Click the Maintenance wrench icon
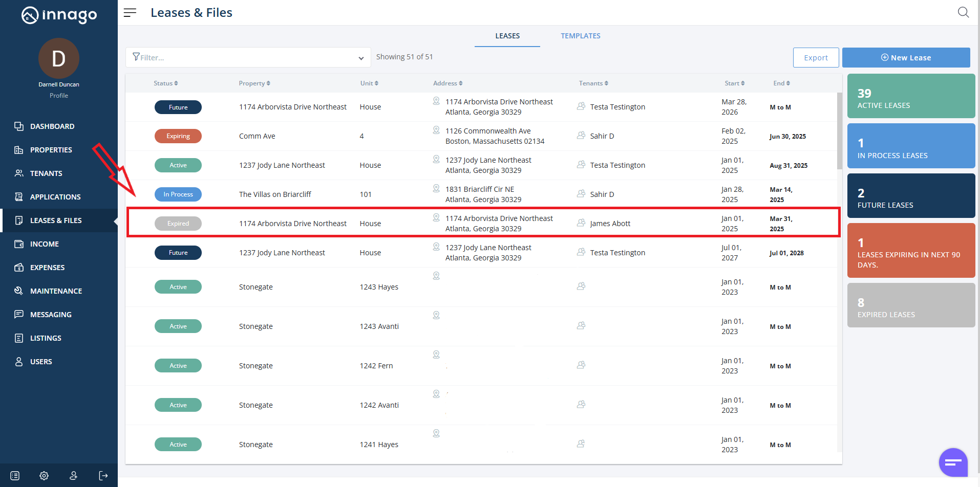Image resolution: width=980 pixels, height=487 pixels. tap(19, 291)
